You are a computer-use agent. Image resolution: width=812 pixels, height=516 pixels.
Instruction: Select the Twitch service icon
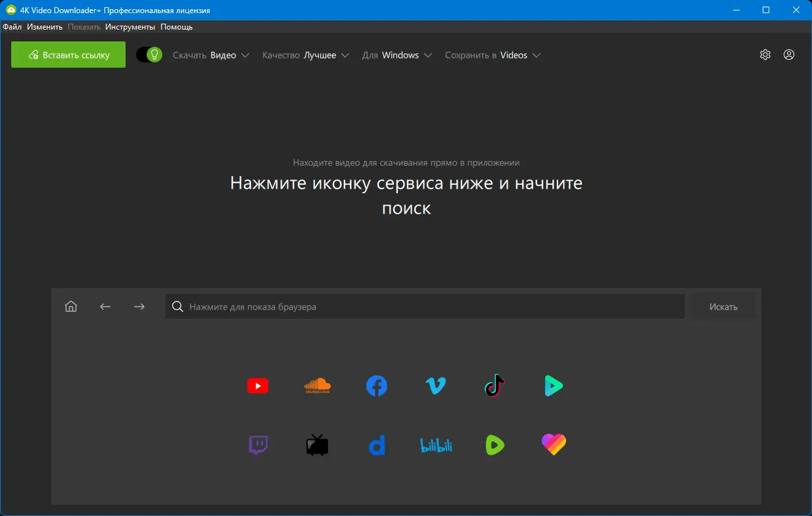pyautogui.click(x=258, y=445)
